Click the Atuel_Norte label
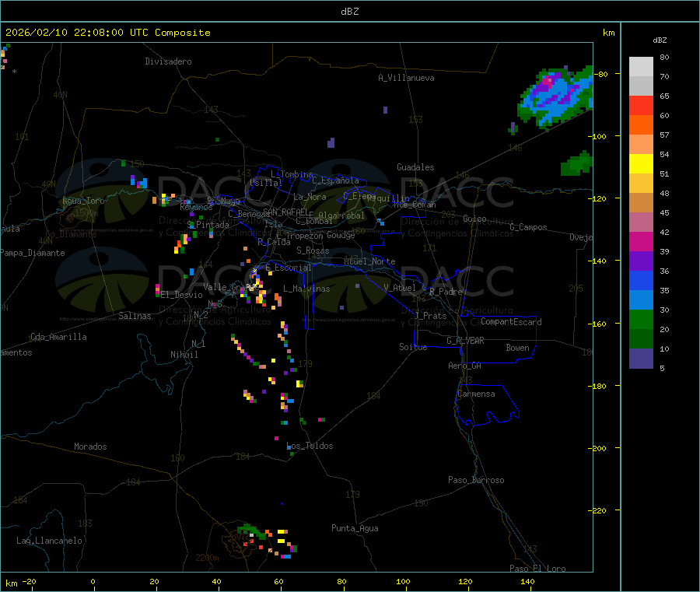Image resolution: width=700 pixels, height=592 pixels. pyautogui.click(x=369, y=261)
